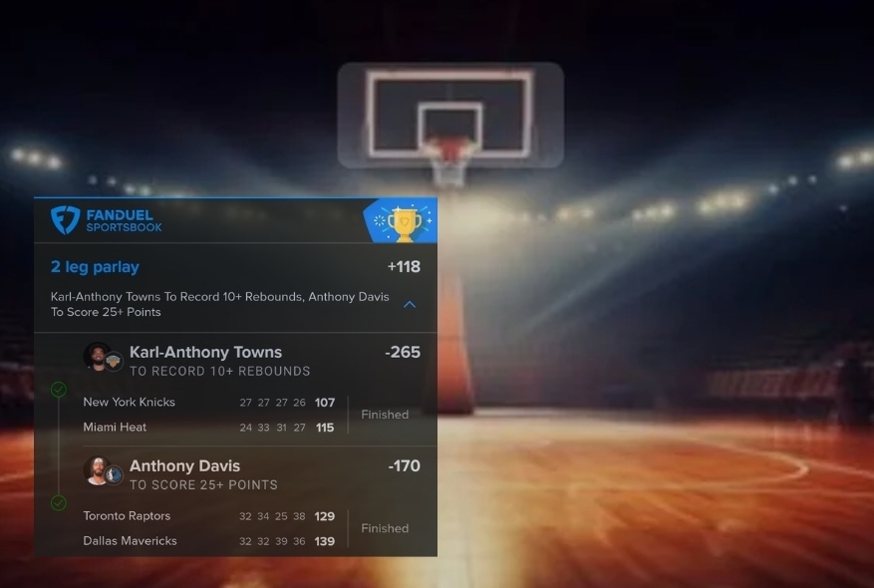Open Anthony Davis player name
The image size is (874, 588).
pos(184,465)
